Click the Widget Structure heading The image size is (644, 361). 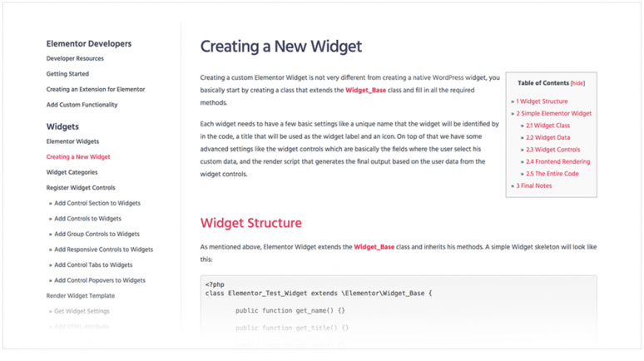click(251, 223)
